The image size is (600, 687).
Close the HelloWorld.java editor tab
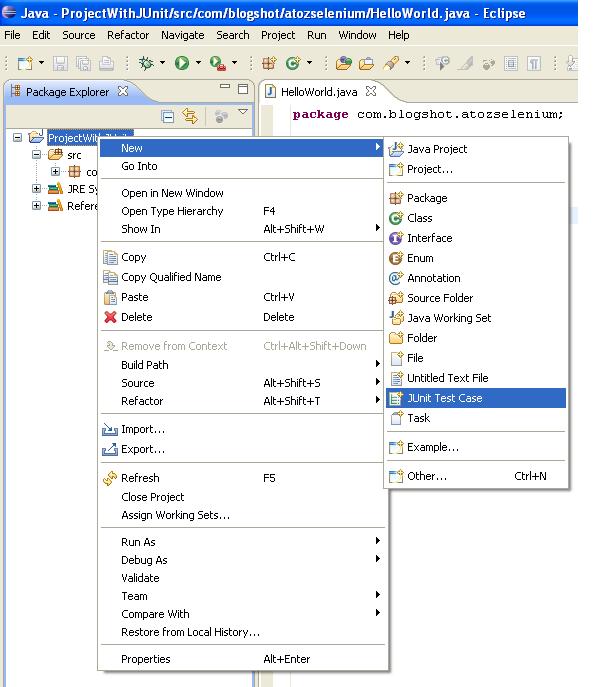[x=371, y=91]
